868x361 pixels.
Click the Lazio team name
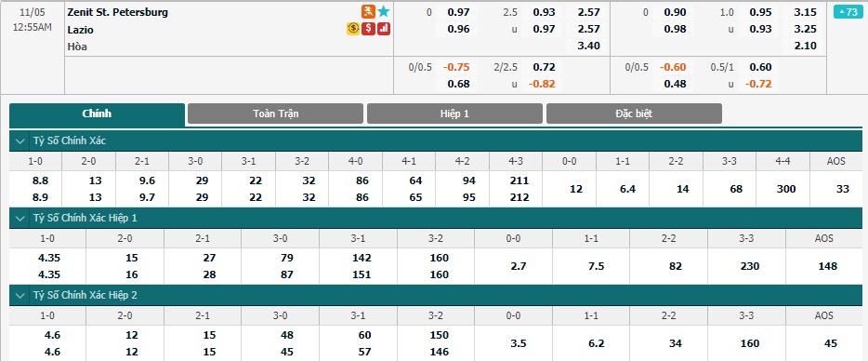coord(80,30)
